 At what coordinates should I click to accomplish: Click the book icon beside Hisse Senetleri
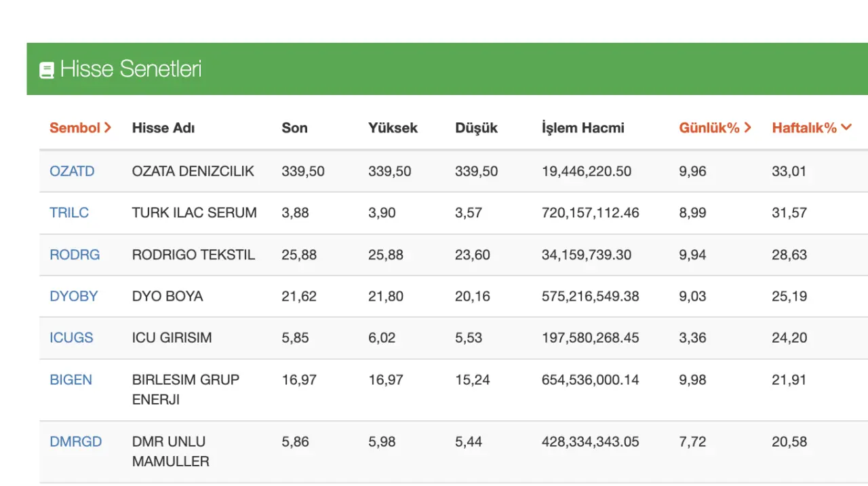[47, 70]
